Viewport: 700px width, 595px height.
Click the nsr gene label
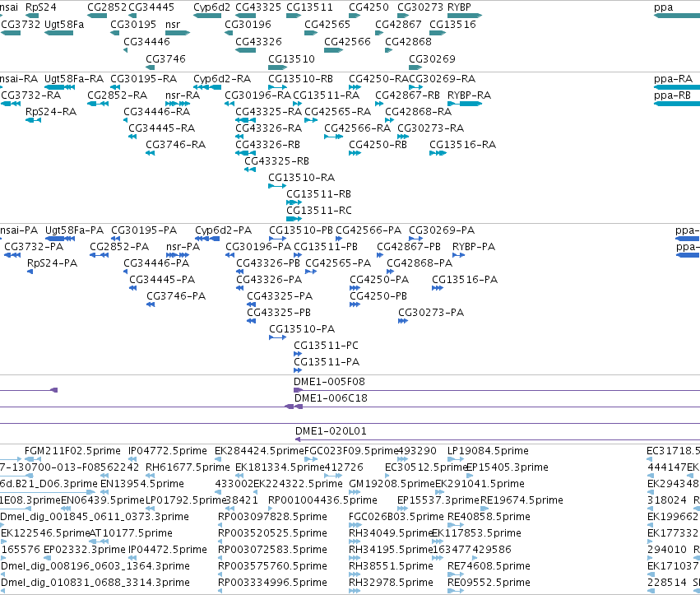(173, 24)
